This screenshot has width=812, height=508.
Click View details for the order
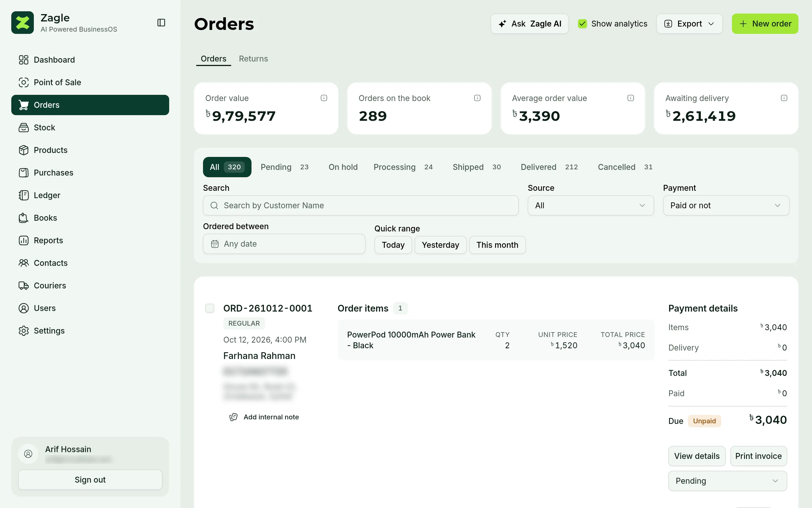[x=697, y=456]
